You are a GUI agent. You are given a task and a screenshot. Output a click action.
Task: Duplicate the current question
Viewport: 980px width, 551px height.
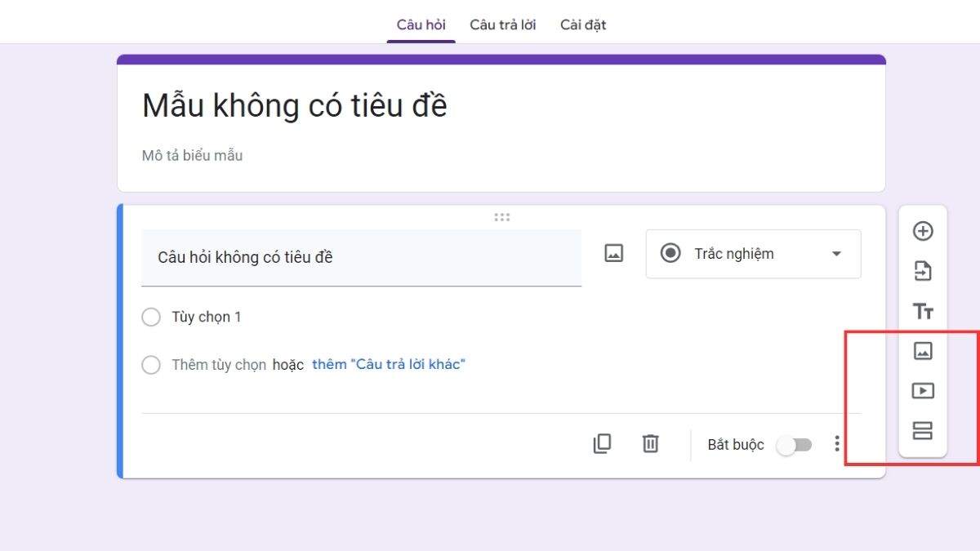(x=602, y=443)
